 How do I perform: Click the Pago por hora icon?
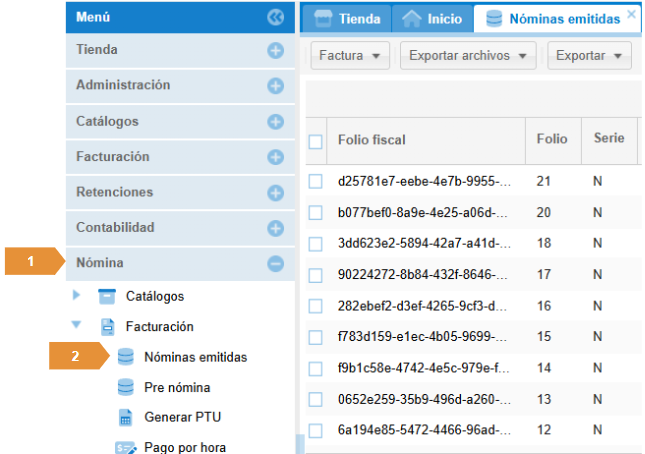click(125, 446)
